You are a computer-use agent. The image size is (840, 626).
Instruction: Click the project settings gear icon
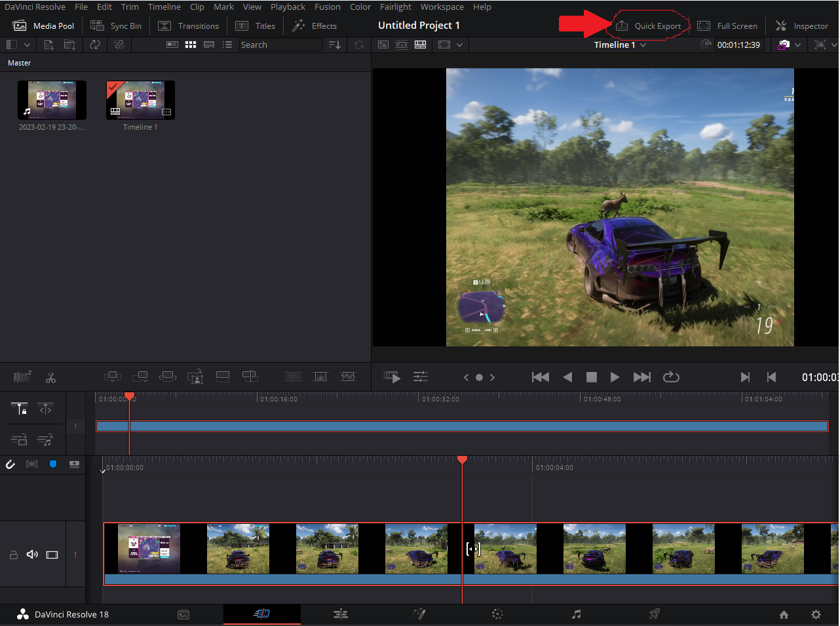[x=816, y=614]
